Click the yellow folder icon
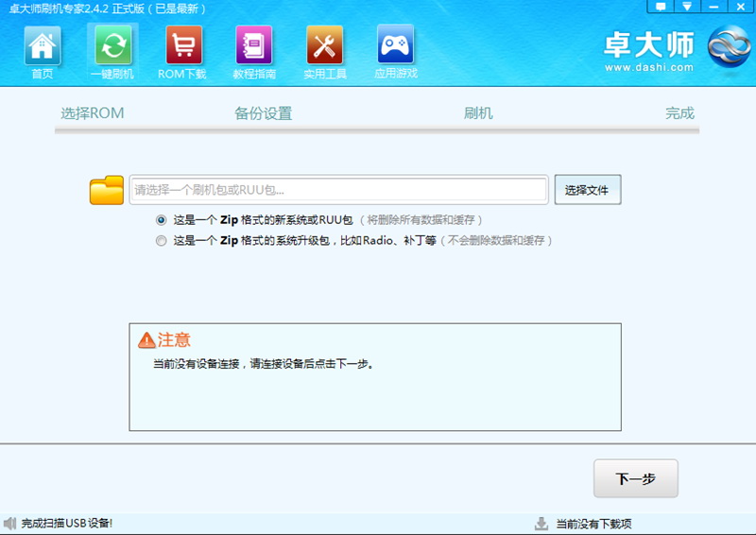This screenshot has height=535, width=756. [107, 190]
